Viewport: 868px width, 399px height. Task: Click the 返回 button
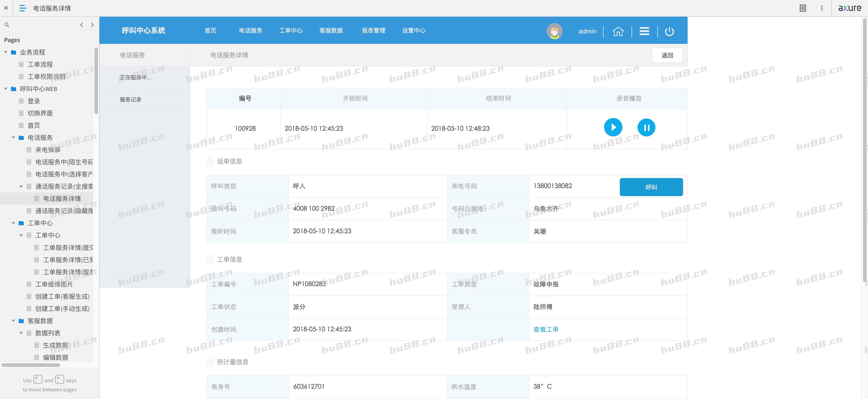tap(667, 55)
